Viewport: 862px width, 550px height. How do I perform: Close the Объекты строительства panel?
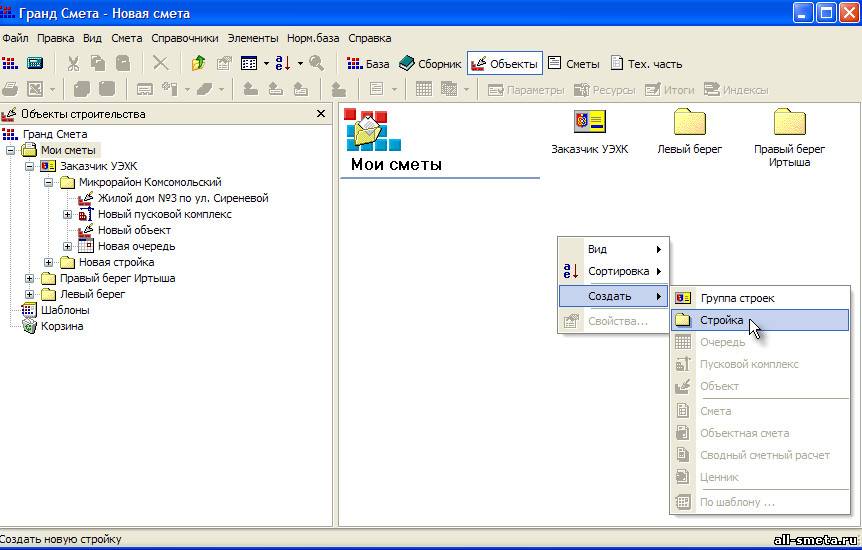tap(321, 114)
